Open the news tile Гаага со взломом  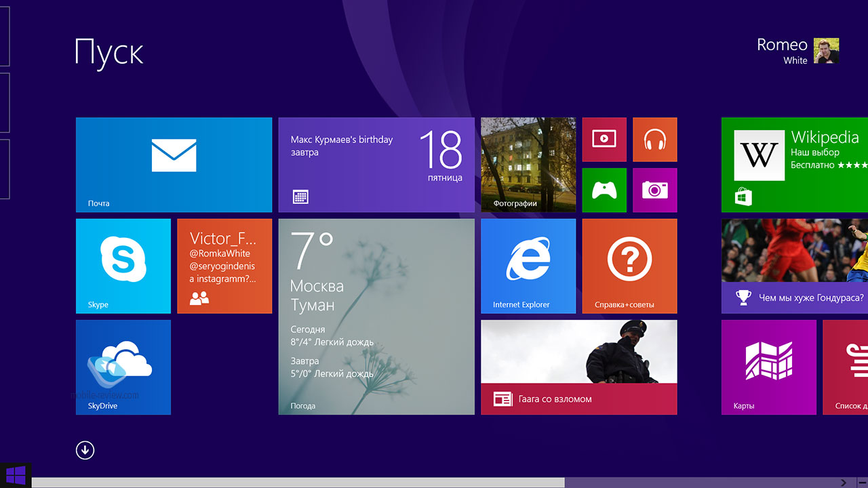pos(579,367)
